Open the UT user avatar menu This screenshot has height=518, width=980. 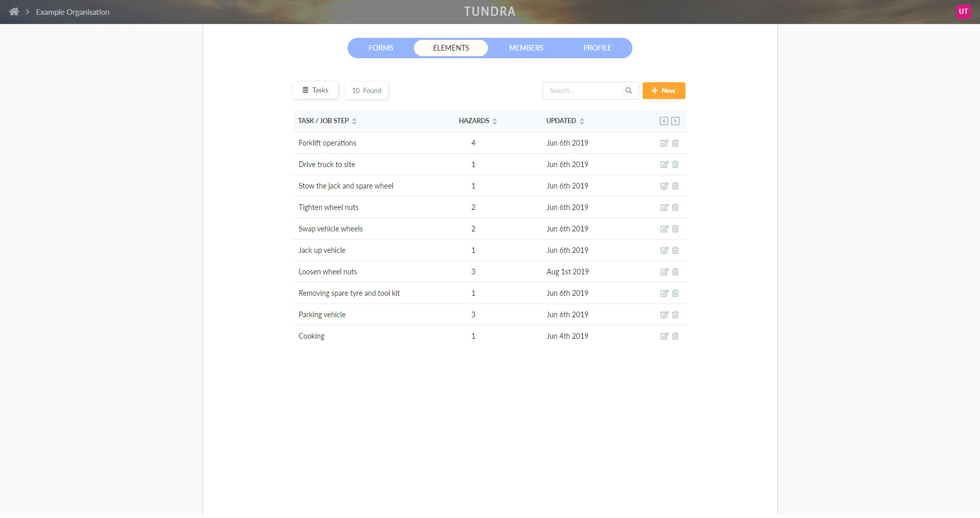pos(963,11)
